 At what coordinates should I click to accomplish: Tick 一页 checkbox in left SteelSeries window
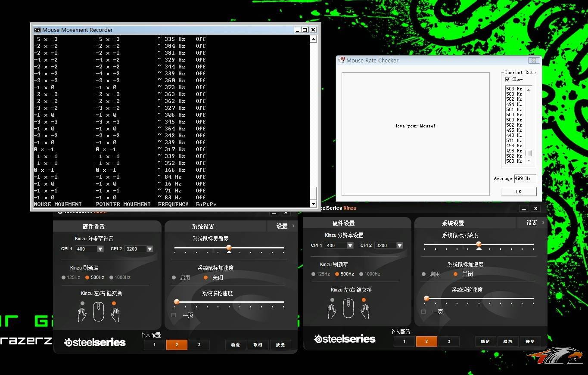point(174,315)
